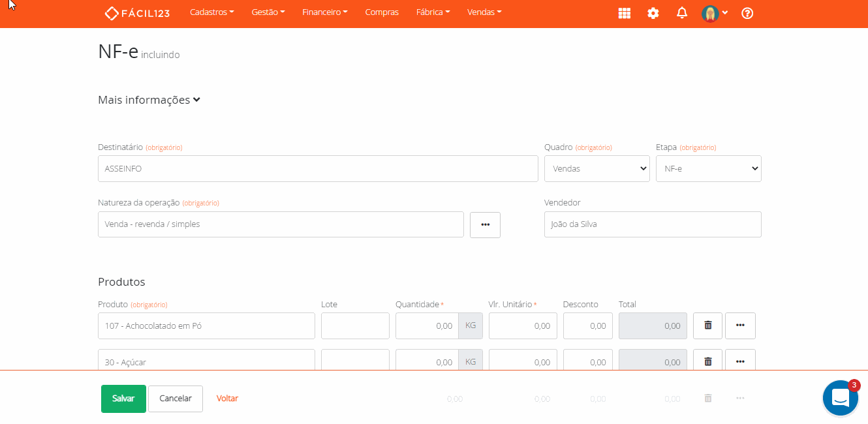Click the notifications bell icon
This screenshot has width=868, height=424.
[682, 13]
